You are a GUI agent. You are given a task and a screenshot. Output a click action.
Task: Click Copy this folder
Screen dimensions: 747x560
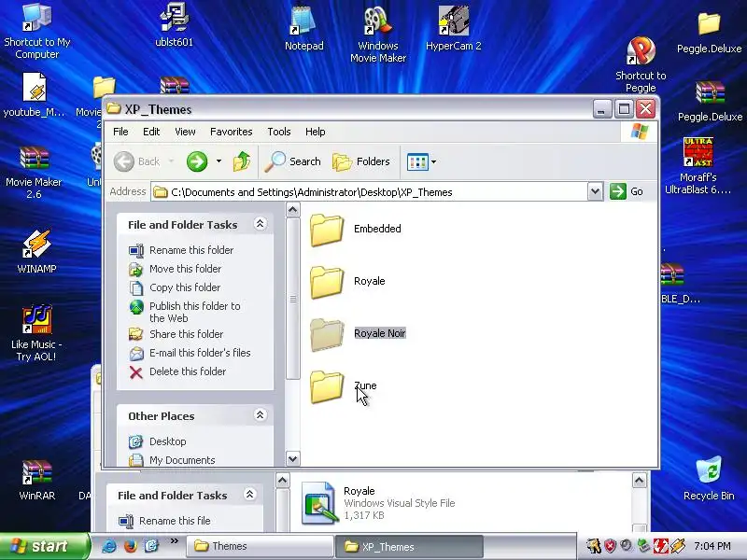175,287
